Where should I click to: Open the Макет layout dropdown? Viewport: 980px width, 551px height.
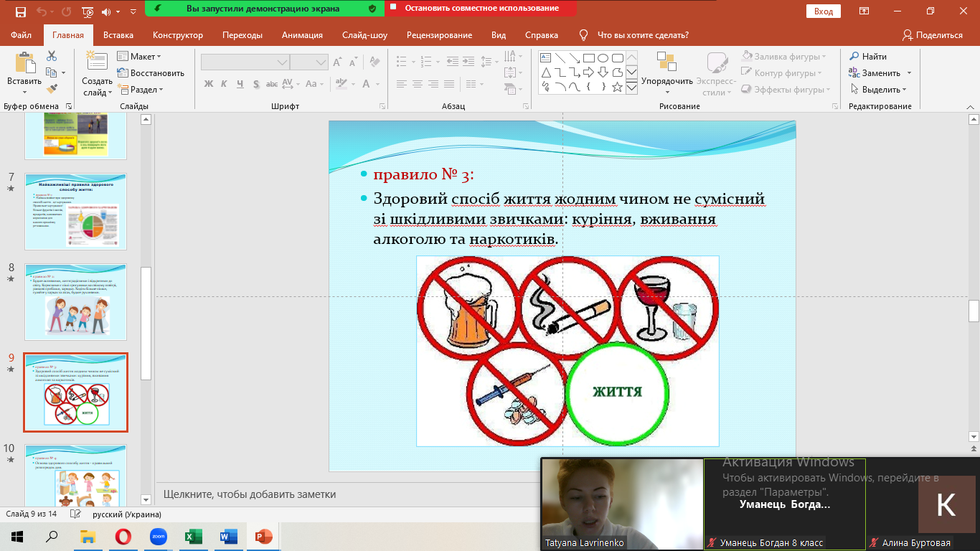(139, 57)
